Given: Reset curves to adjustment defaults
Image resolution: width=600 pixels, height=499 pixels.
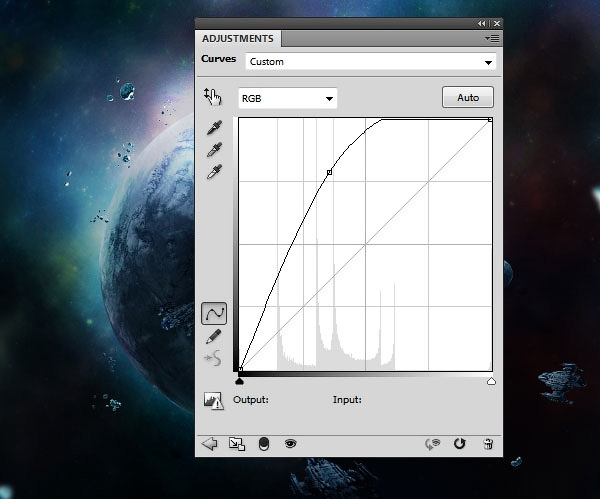Looking at the screenshot, I should point(460,444).
